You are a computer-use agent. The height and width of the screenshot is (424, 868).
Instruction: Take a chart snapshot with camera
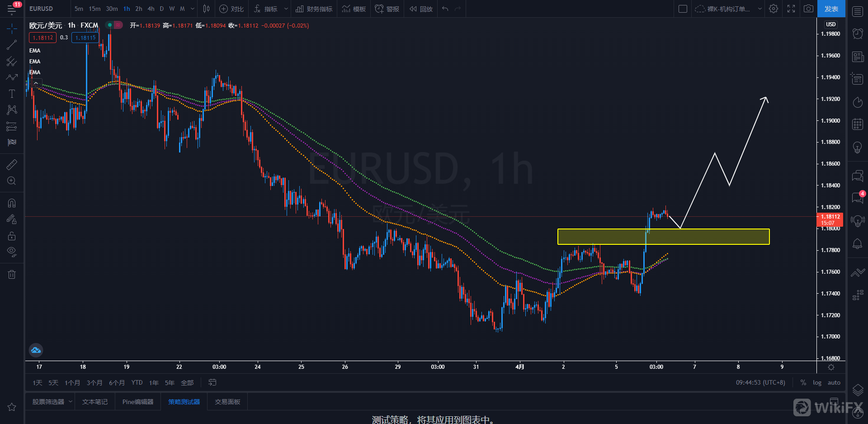pos(809,9)
